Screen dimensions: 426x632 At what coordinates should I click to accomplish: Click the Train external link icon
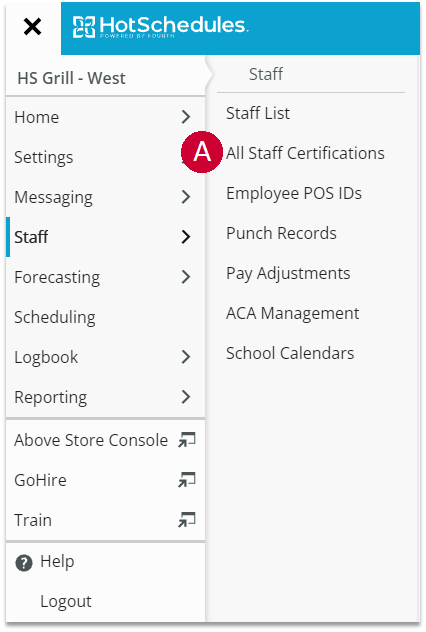pos(187,520)
